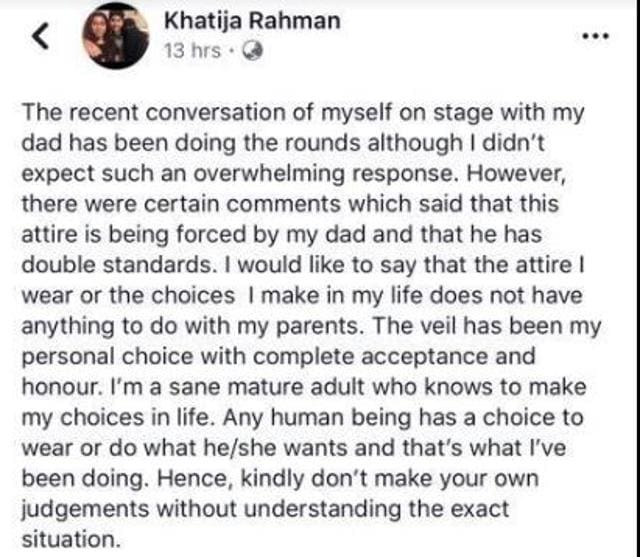Click the globe public privacy icon
The width and height of the screenshot is (640, 557).
252,51
